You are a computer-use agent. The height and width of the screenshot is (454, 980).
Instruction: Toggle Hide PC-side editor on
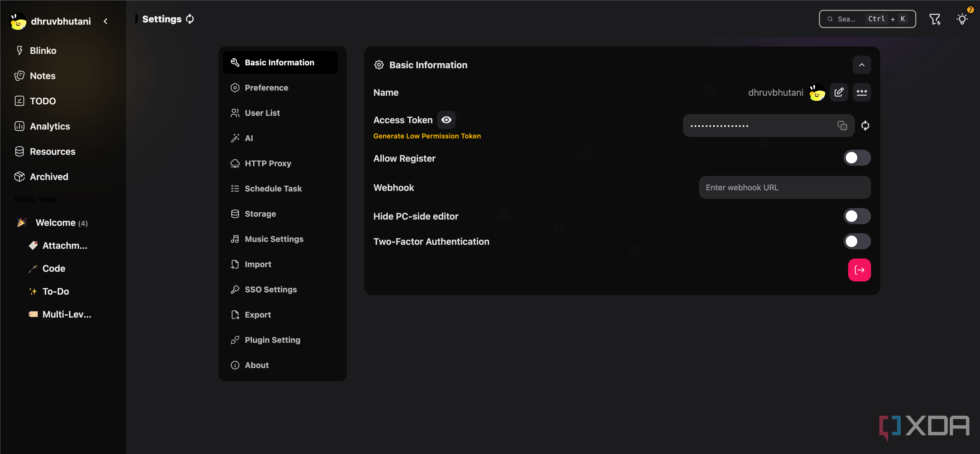click(x=857, y=216)
